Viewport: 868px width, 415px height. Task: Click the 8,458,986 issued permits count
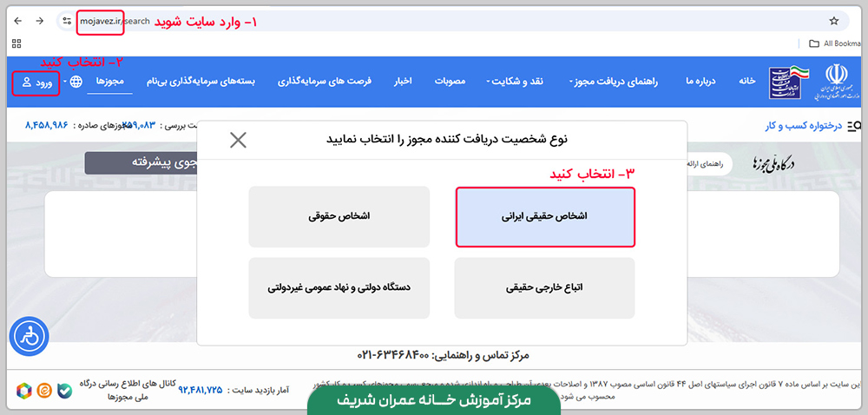(x=47, y=126)
